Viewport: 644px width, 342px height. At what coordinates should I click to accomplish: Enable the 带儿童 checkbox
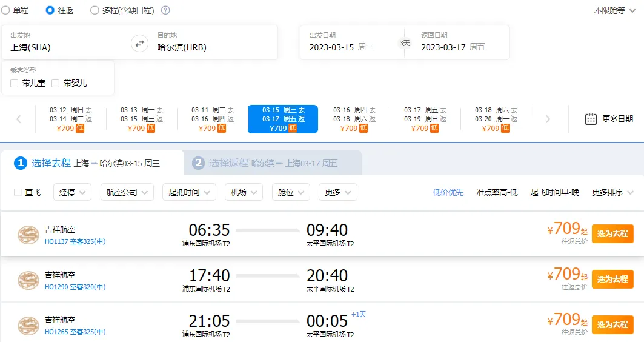pos(14,83)
